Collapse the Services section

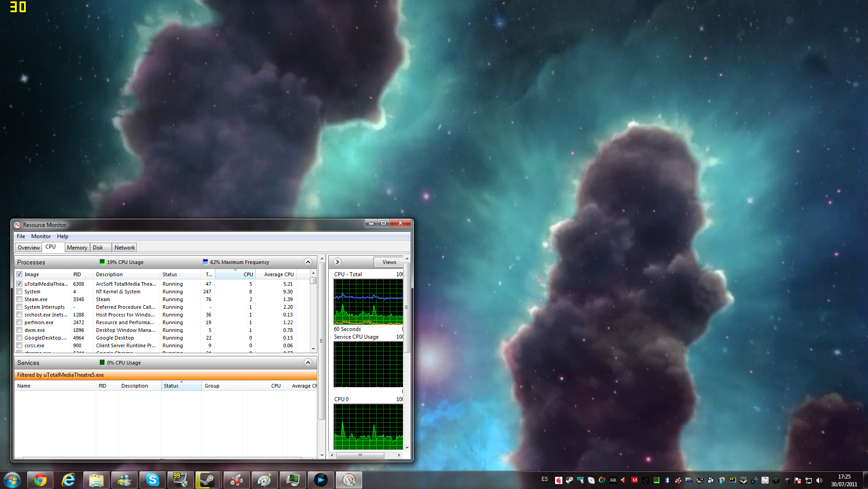pos(308,363)
